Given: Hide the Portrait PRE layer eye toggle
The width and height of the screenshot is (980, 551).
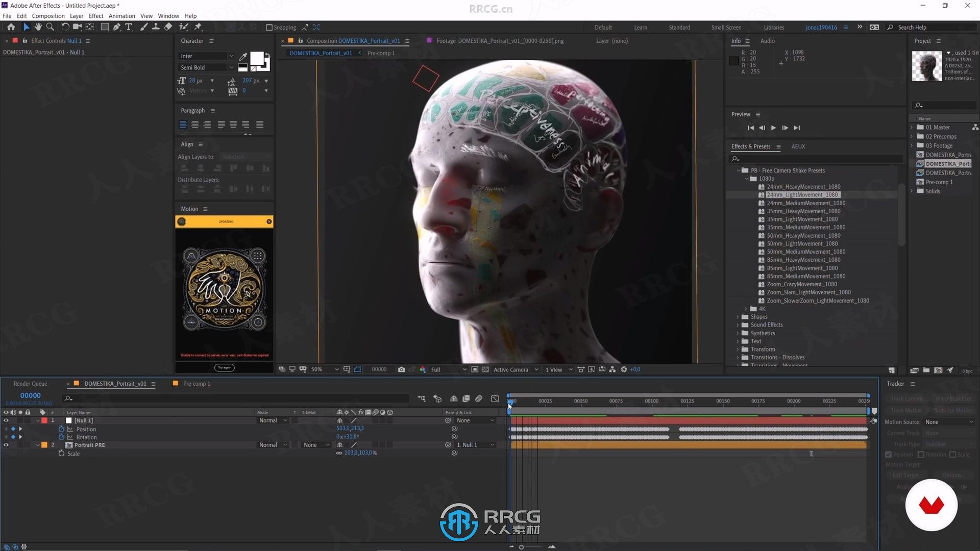Looking at the screenshot, I should pyautogui.click(x=6, y=445).
